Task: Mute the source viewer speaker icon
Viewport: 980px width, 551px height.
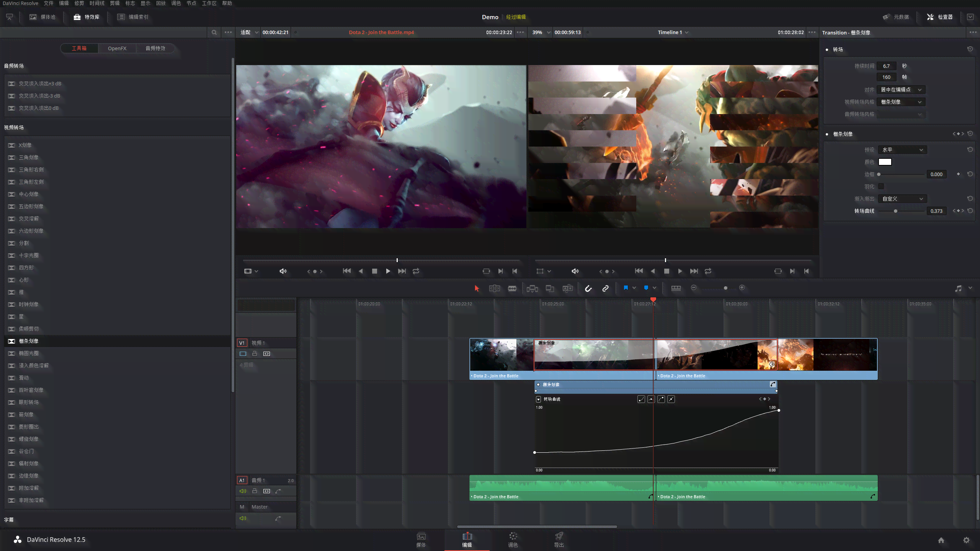Action: click(283, 271)
